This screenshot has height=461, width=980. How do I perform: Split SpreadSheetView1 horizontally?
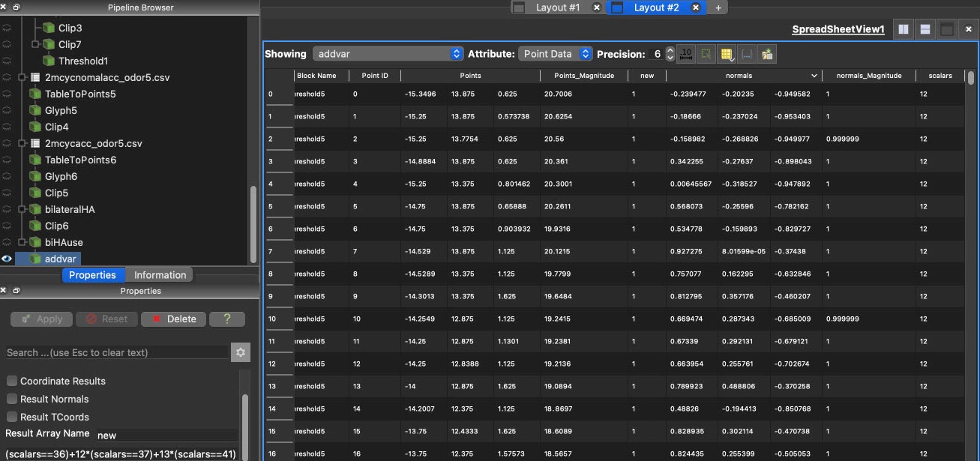click(x=904, y=29)
